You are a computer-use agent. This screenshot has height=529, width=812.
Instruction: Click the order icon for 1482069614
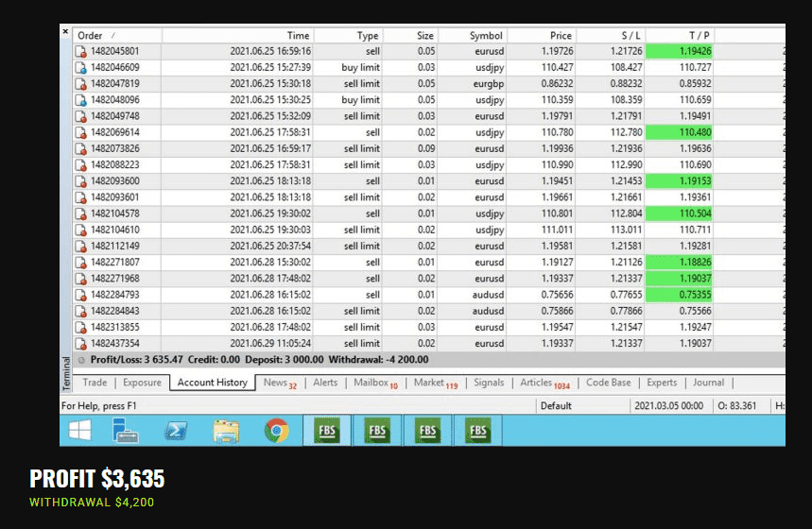pos(80,132)
